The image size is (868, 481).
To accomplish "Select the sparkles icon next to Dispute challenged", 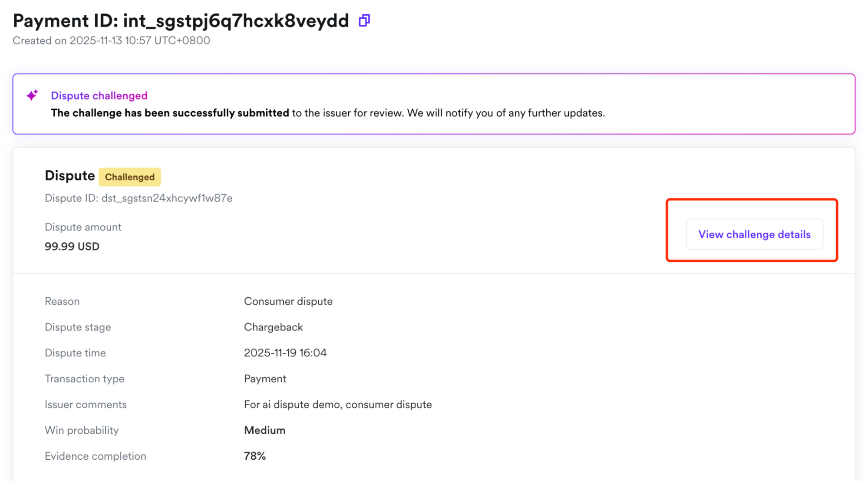I will pyautogui.click(x=32, y=95).
